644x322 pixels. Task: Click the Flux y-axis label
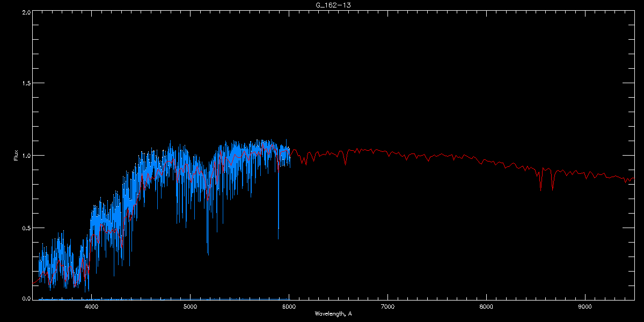(16, 155)
